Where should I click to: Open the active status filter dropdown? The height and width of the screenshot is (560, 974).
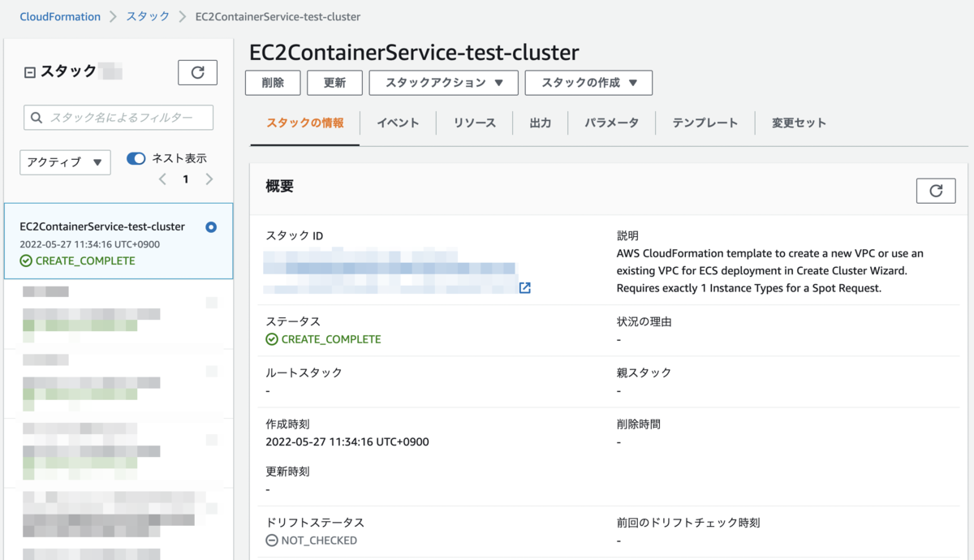(x=65, y=162)
